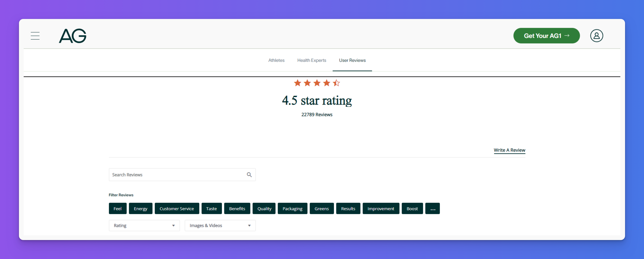Image resolution: width=644 pixels, height=259 pixels.
Task: Select the Improvement filter tag
Action: [381, 208]
